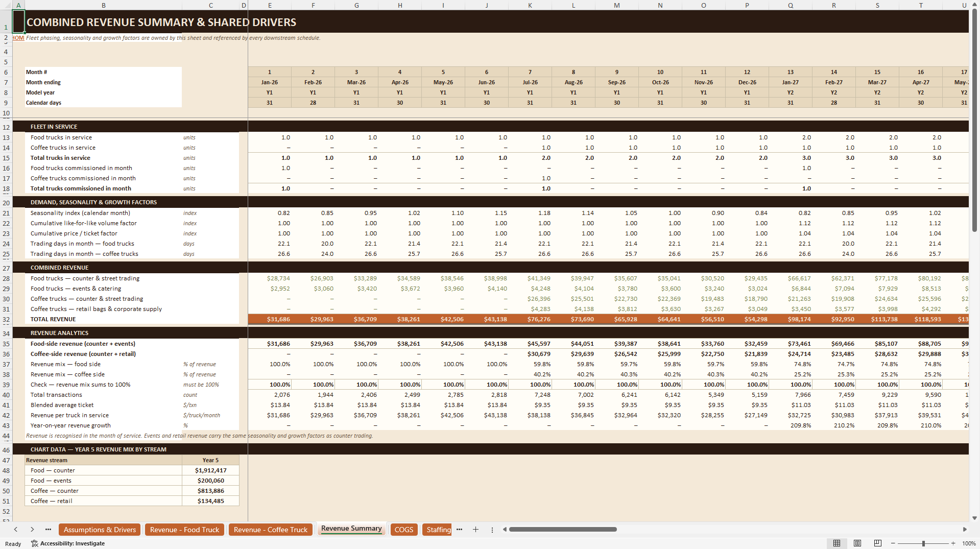Click the zoom in plus button
980x549 pixels.
(953, 543)
